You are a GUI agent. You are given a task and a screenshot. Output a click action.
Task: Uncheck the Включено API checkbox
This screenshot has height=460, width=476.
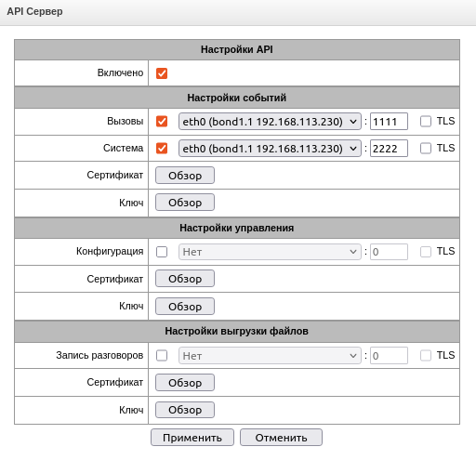coord(162,73)
